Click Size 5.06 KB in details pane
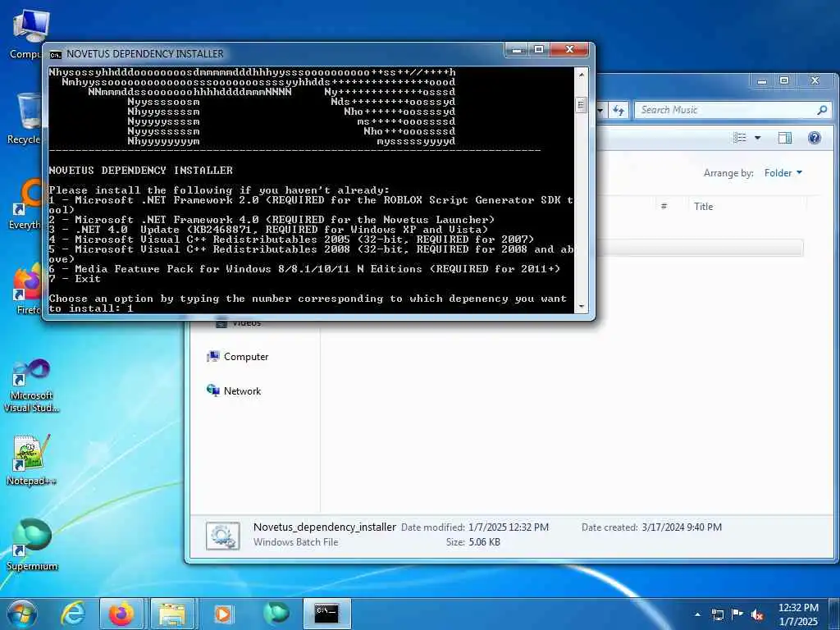Image resolution: width=840 pixels, height=630 pixels. [x=473, y=542]
